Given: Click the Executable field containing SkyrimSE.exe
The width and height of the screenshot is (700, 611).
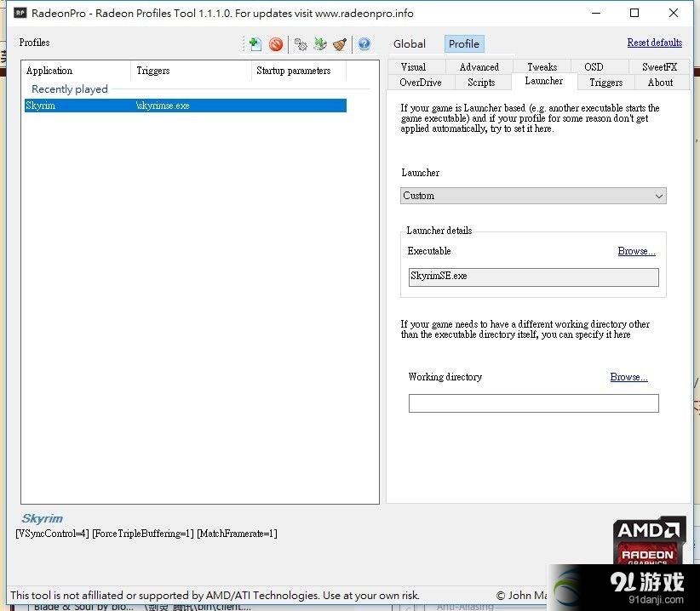Looking at the screenshot, I should (x=533, y=277).
